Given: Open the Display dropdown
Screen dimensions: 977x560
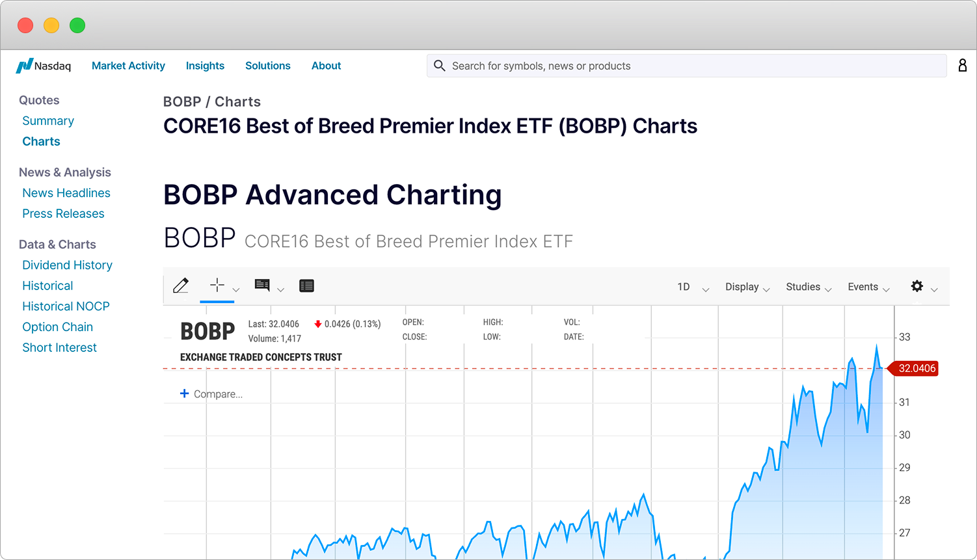Looking at the screenshot, I should [748, 287].
